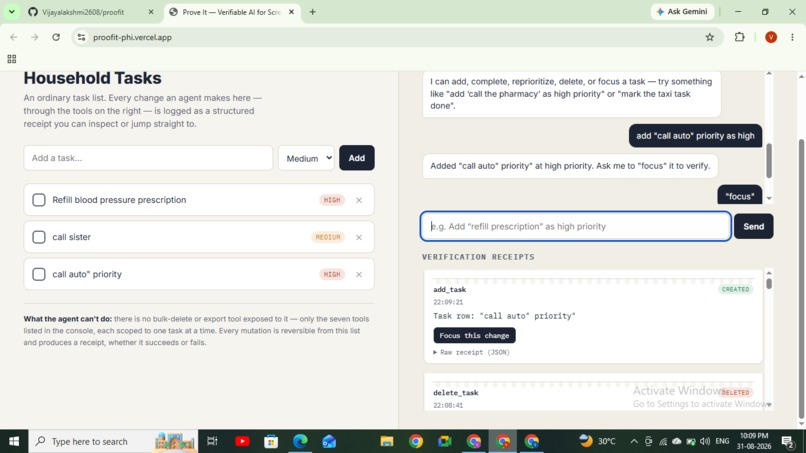This screenshot has width=806, height=453.
Task: Open the apps grid in the bookmarks bar
Action: [x=12, y=59]
